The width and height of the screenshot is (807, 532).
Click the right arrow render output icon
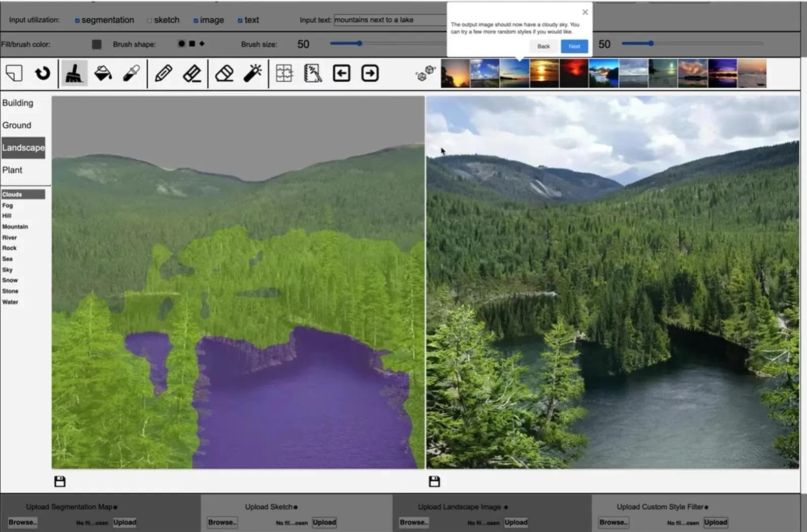click(x=370, y=73)
